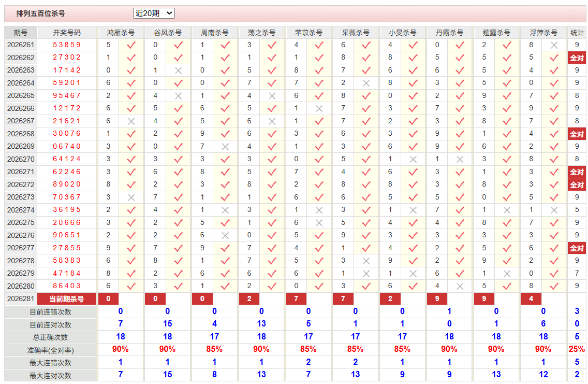The image size is (588, 384).
Task: Click the X mark for 周南杀号 in row 2026269
Action: [225, 146]
